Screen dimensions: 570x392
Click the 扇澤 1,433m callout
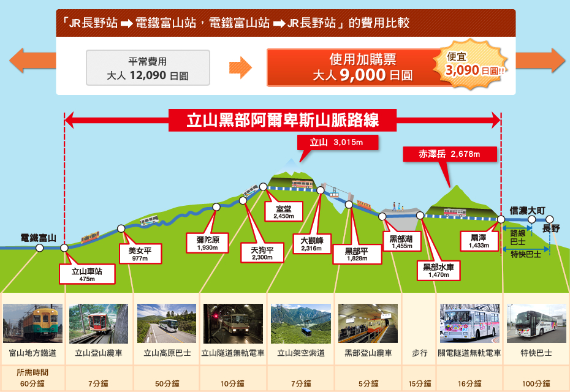tap(479, 241)
